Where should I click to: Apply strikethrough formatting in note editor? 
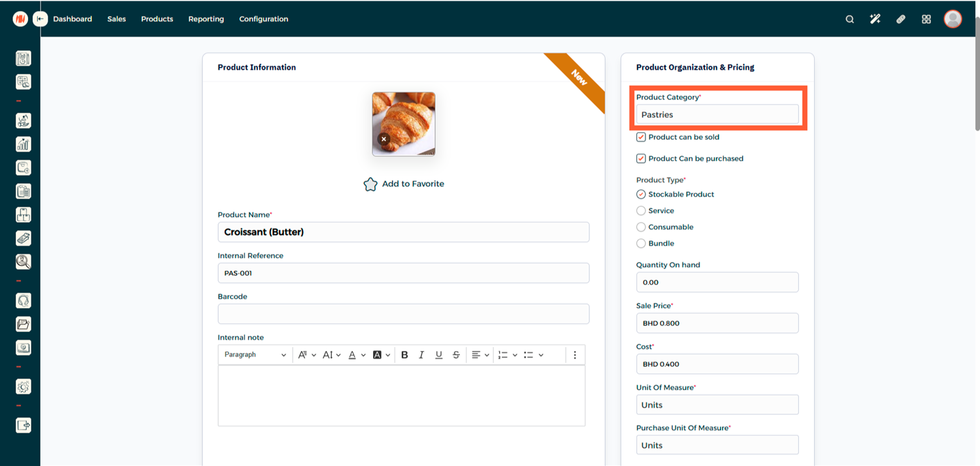point(456,355)
